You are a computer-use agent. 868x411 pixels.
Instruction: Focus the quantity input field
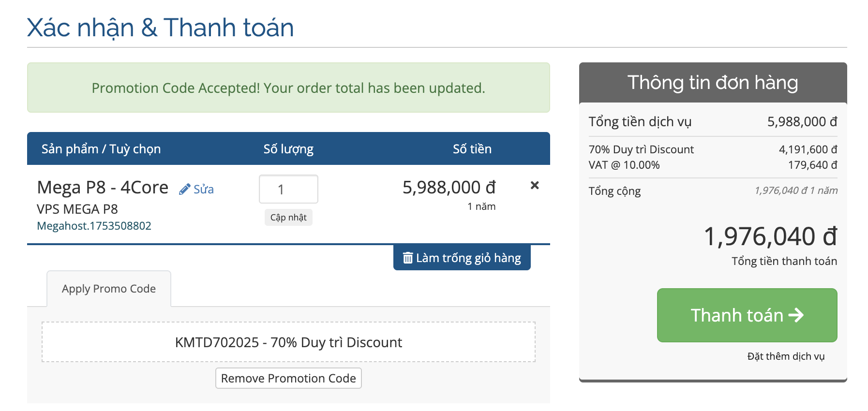click(288, 189)
